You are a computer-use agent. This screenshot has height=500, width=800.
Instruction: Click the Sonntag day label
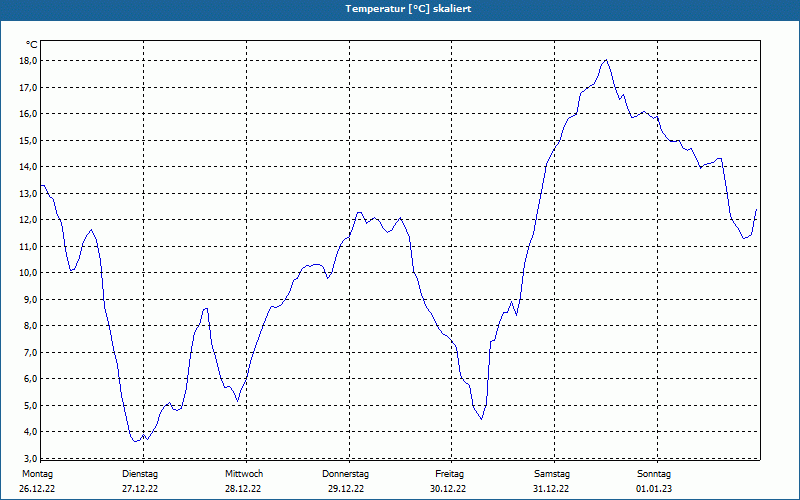(654, 474)
